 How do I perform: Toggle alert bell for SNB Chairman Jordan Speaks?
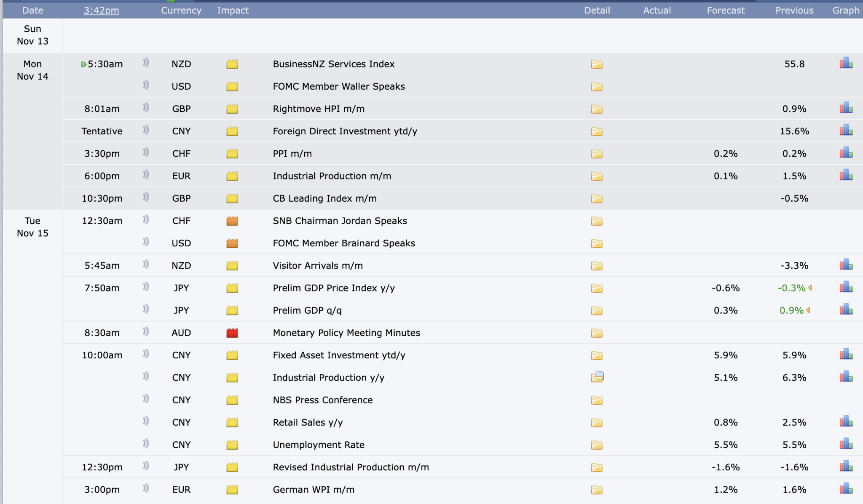click(x=146, y=219)
